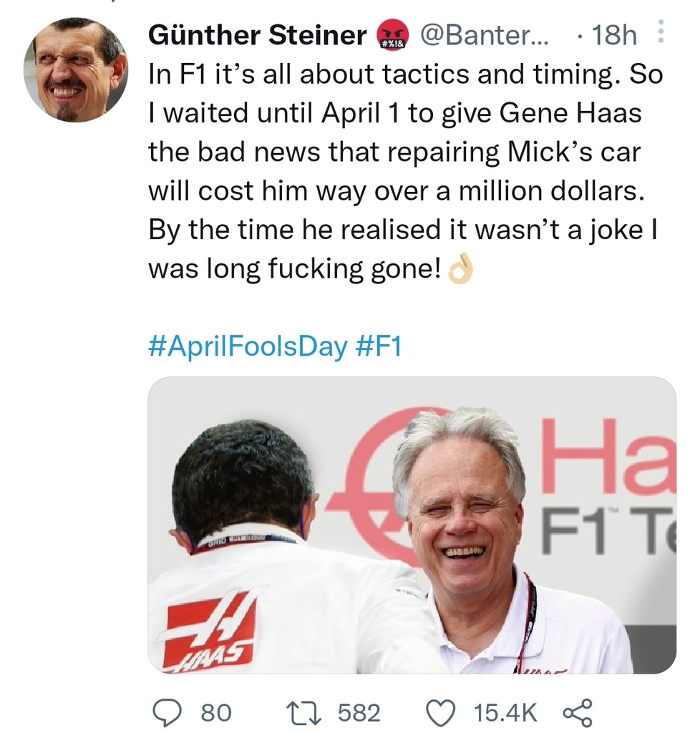View the 15.4K likes count

point(505,712)
